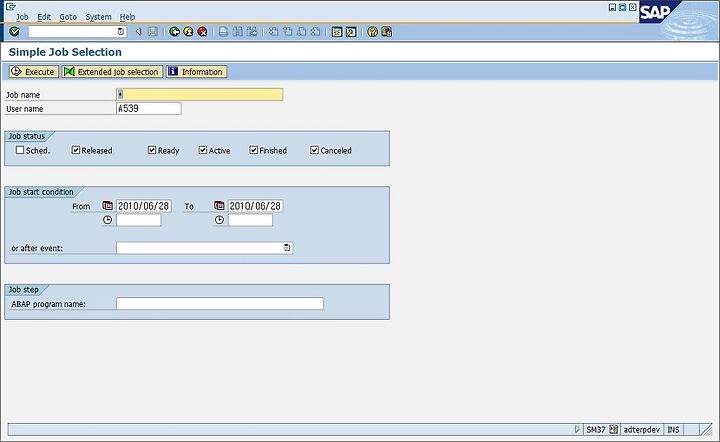The height and width of the screenshot is (442, 720).
Task: Click the Job name input field
Action: coord(200,95)
